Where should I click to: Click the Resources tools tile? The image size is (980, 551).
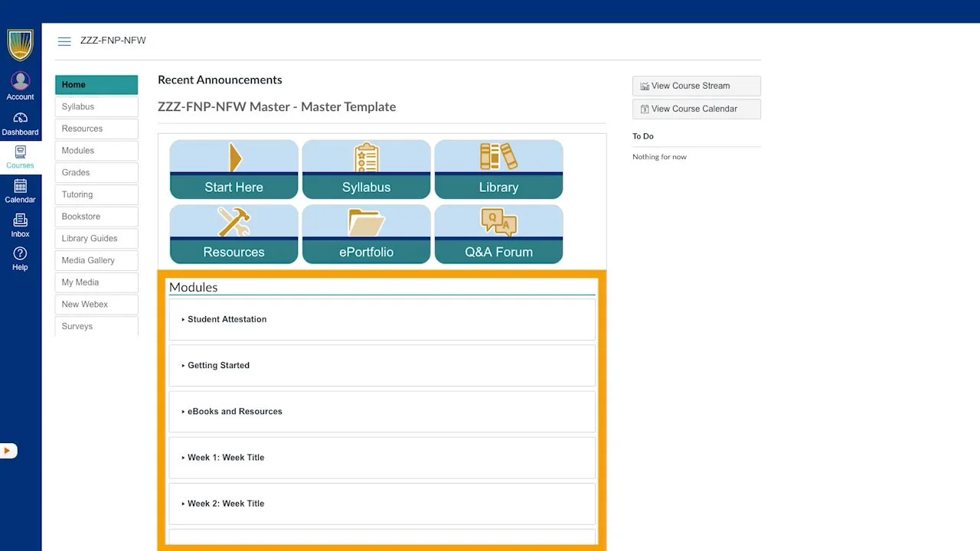[234, 234]
